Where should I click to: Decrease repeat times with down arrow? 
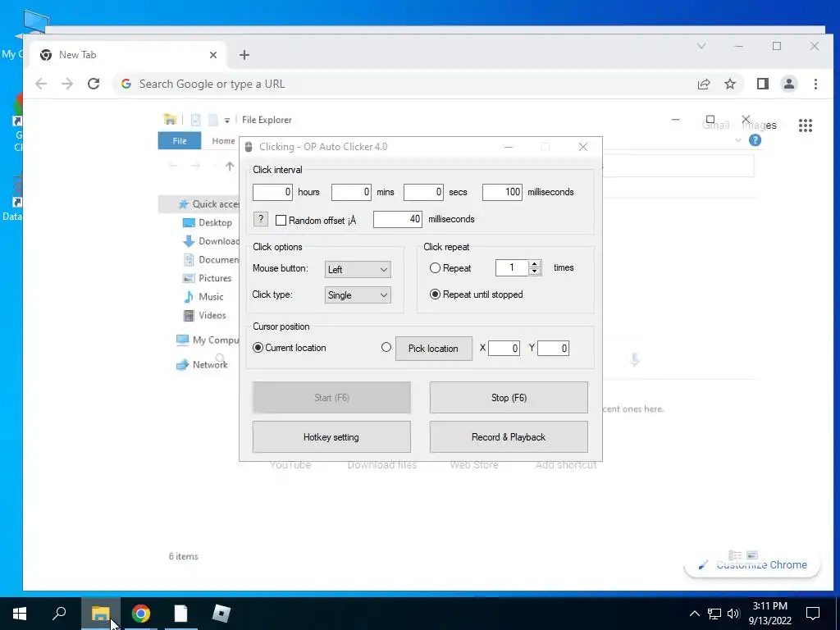(534, 271)
